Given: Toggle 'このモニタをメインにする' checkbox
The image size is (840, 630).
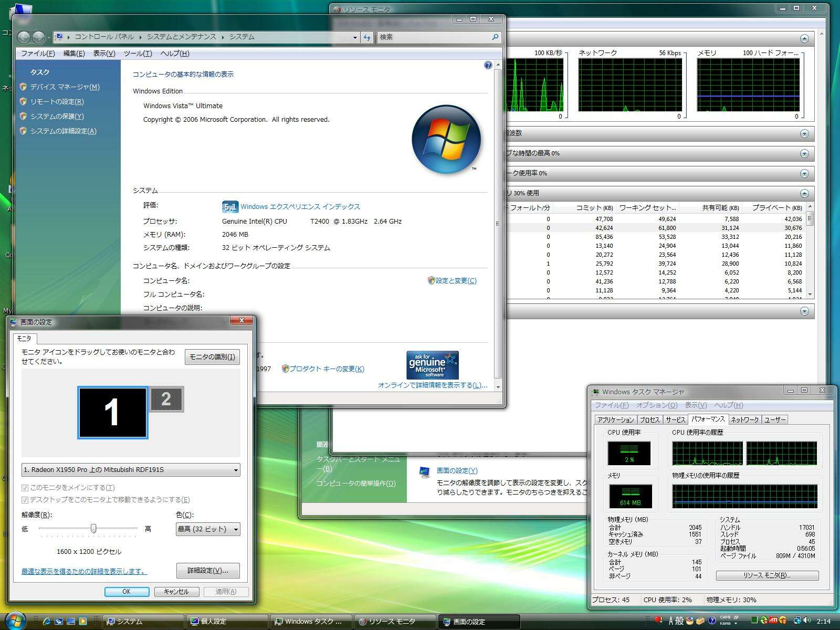Looking at the screenshot, I should click(25, 488).
